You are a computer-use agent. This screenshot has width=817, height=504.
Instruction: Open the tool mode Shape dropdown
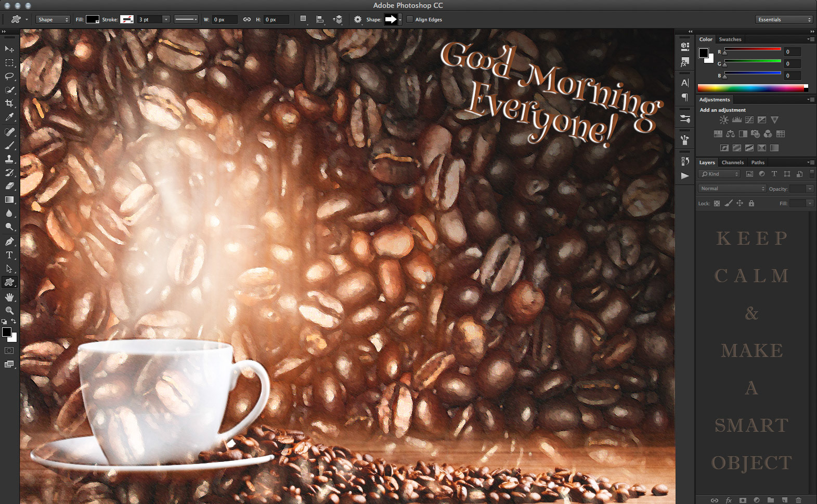click(53, 19)
